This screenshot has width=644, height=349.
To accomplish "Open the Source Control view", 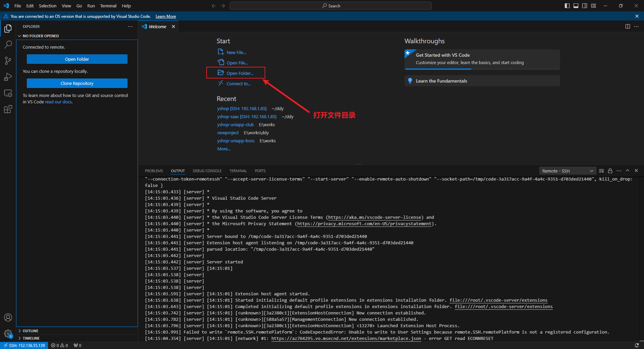I will 8,61.
